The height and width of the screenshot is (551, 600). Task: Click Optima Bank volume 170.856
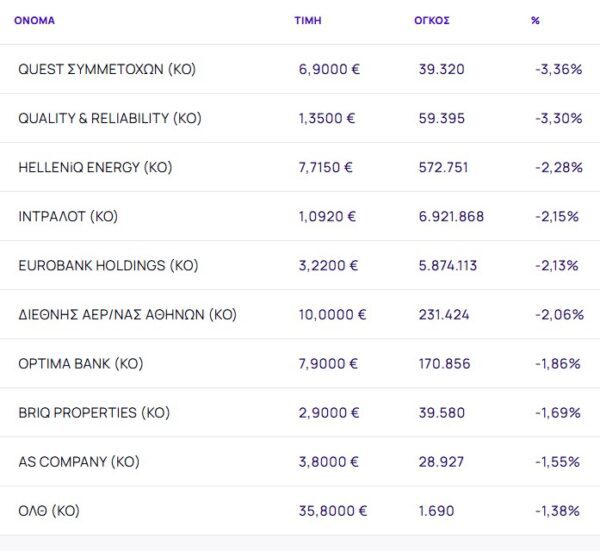444,363
